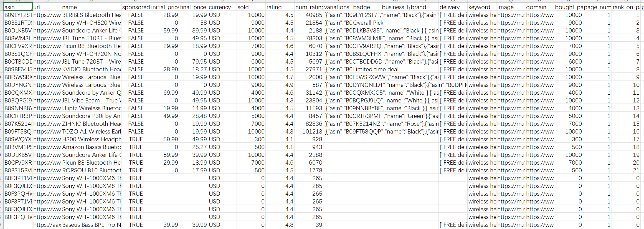The width and height of the screenshot is (644, 229).
Task: Click the Amazon Basics Bluetooth name cell
Action: [x=91, y=147]
